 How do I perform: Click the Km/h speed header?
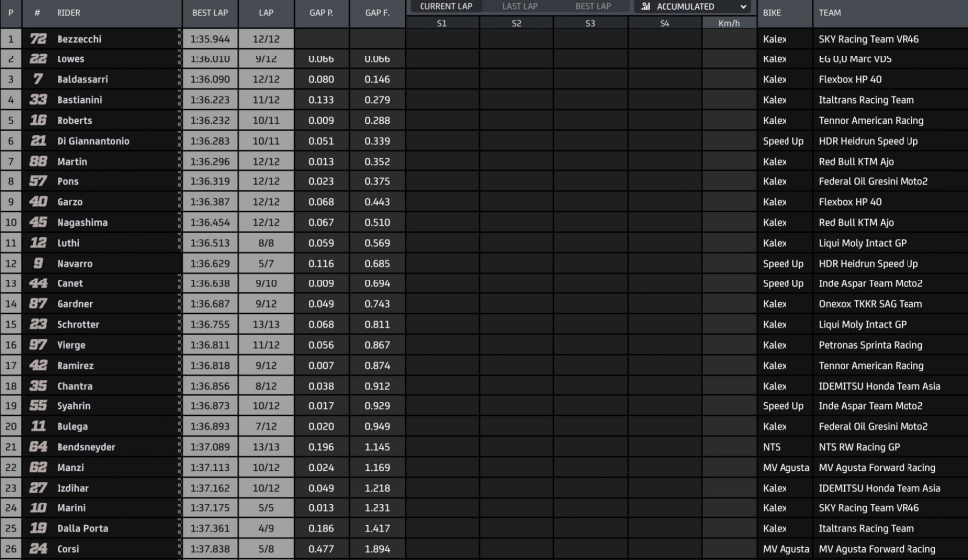(729, 23)
